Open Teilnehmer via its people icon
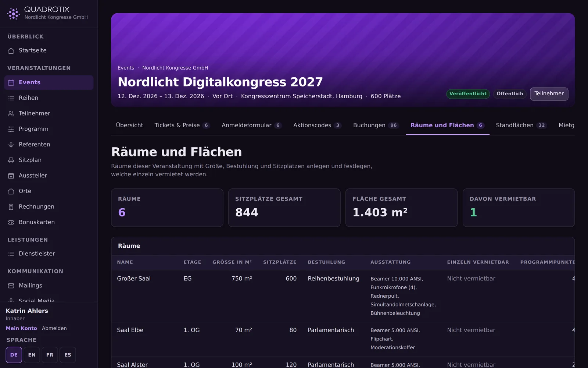The width and height of the screenshot is (588, 368). (11, 114)
